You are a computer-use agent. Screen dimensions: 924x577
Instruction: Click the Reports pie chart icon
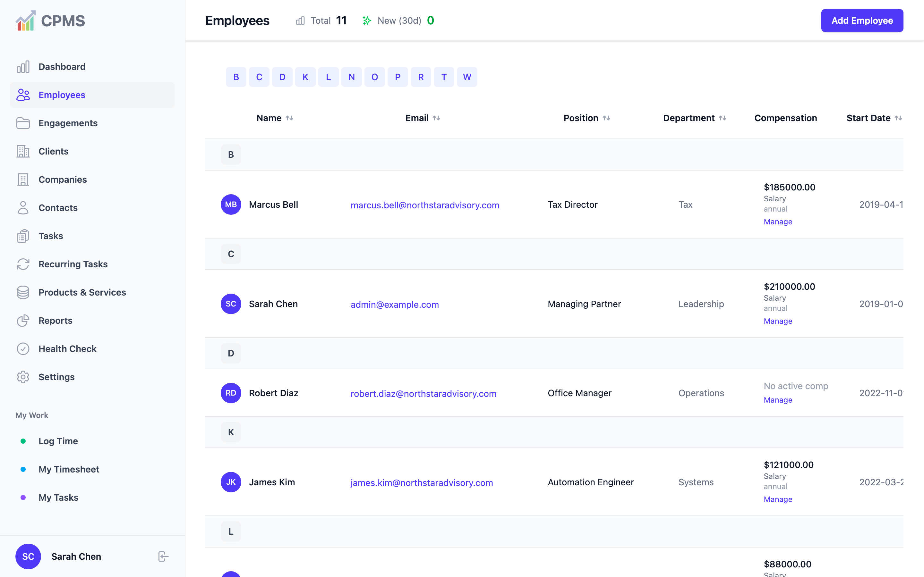click(x=23, y=321)
